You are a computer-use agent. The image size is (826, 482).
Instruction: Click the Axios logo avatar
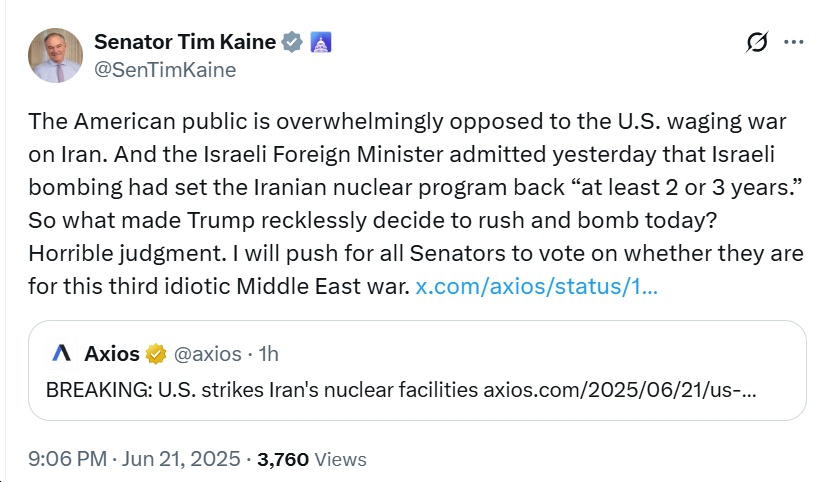point(62,353)
